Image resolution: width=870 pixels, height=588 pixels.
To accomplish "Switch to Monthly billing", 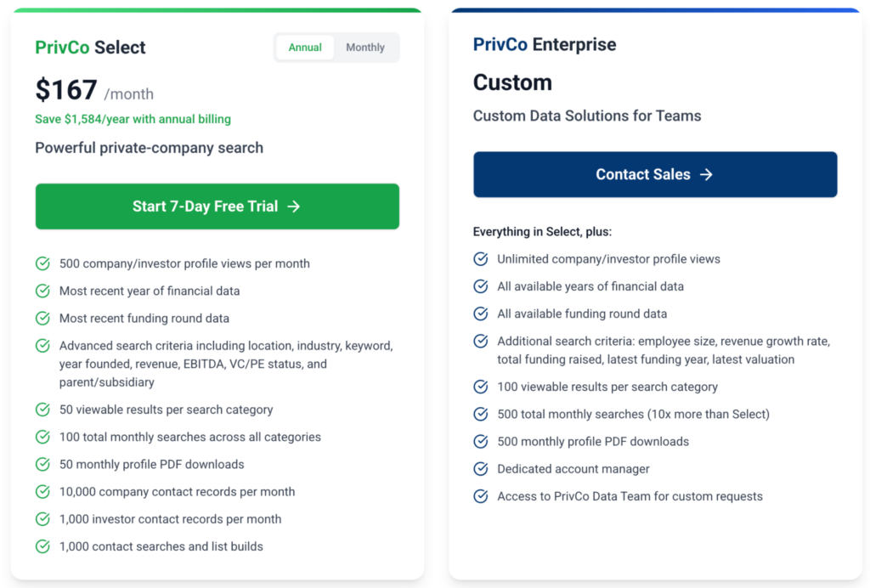I will [365, 48].
